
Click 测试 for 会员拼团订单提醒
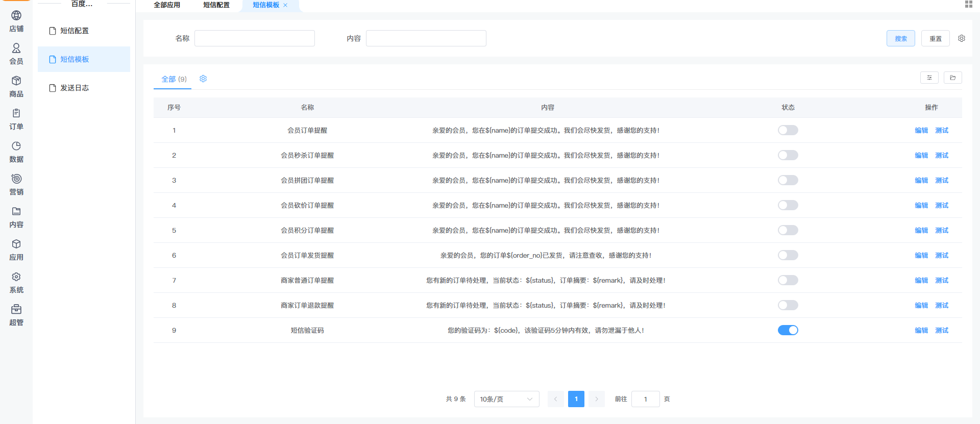pyautogui.click(x=942, y=180)
